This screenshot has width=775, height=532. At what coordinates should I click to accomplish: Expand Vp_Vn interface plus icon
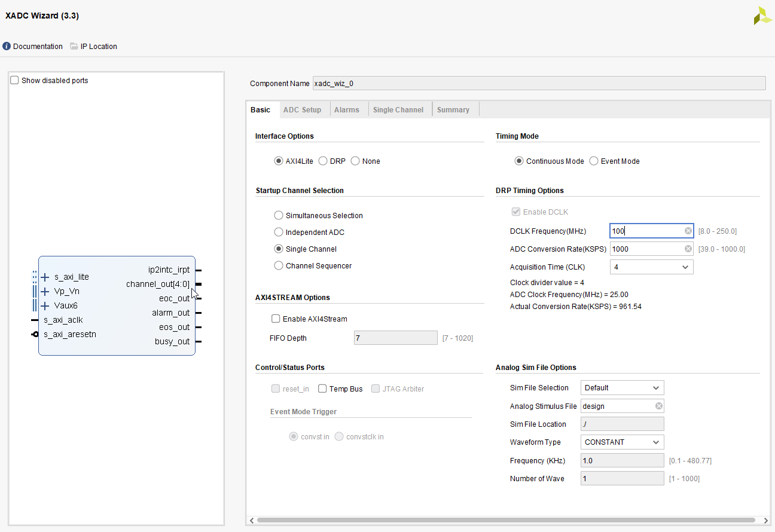click(x=45, y=291)
